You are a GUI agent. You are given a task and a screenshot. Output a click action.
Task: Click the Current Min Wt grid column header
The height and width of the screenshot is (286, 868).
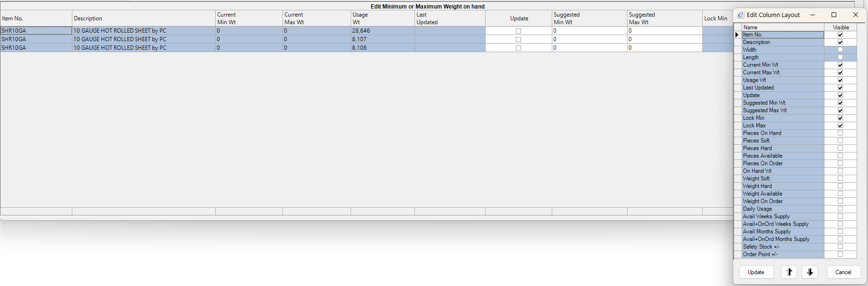(x=249, y=18)
